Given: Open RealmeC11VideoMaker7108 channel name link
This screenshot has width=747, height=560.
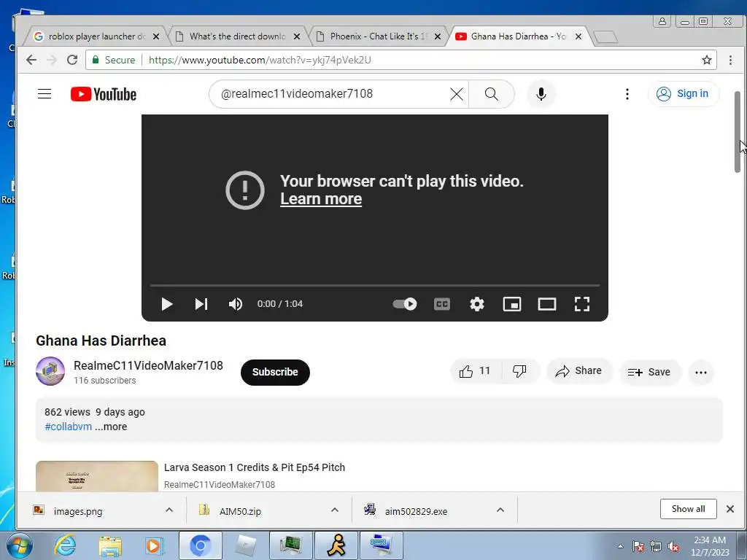Looking at the screenshot, I should (148, 365).
